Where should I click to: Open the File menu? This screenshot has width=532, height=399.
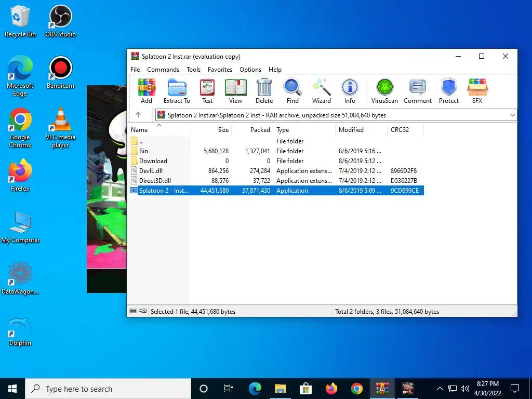(135, 70)
